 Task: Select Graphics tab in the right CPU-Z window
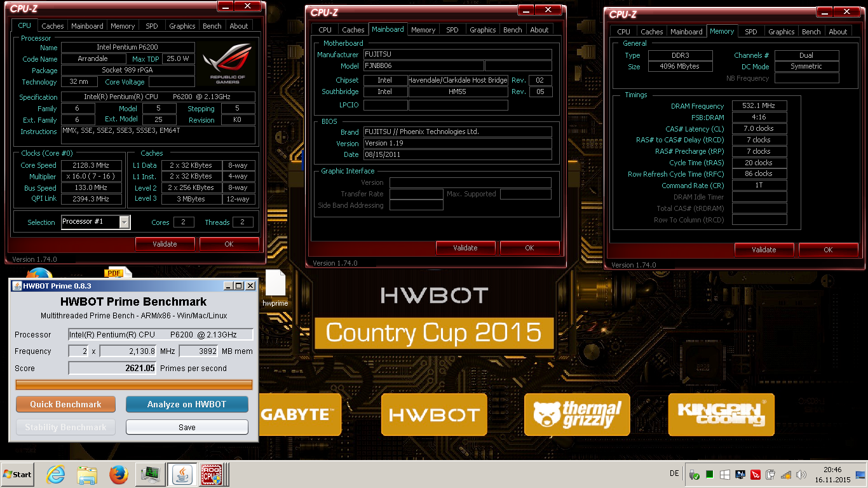(782, 32)
